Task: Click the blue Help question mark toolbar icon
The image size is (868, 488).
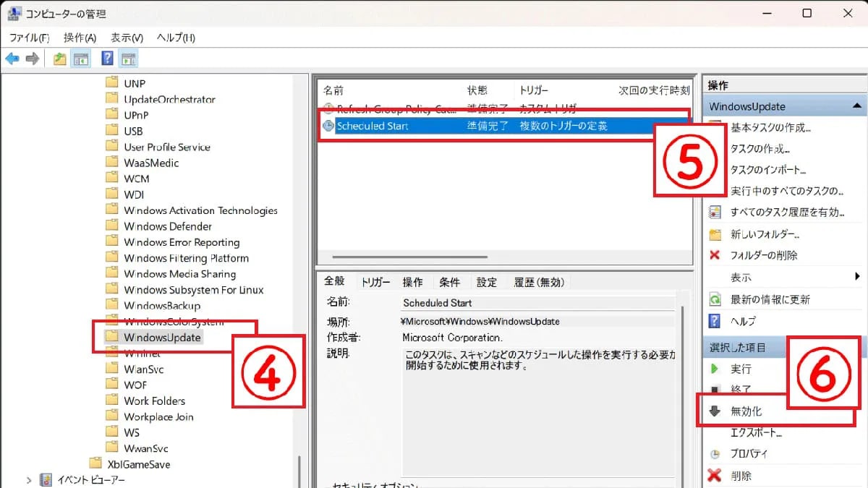Action: coord(107,59)
